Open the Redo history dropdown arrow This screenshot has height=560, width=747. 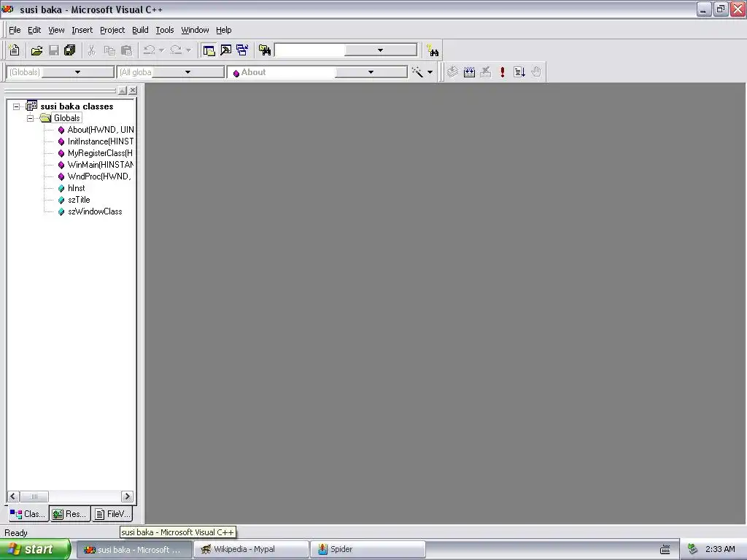coord(189,50)
